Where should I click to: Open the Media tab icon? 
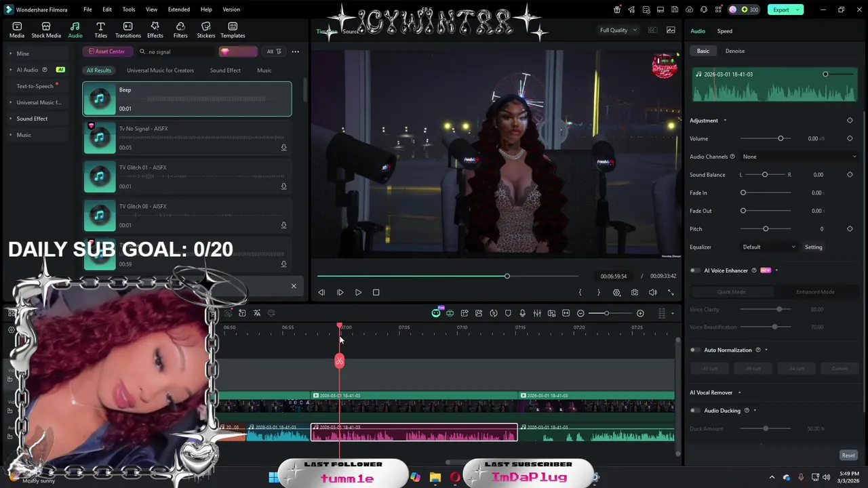click(x=17, y=30)
